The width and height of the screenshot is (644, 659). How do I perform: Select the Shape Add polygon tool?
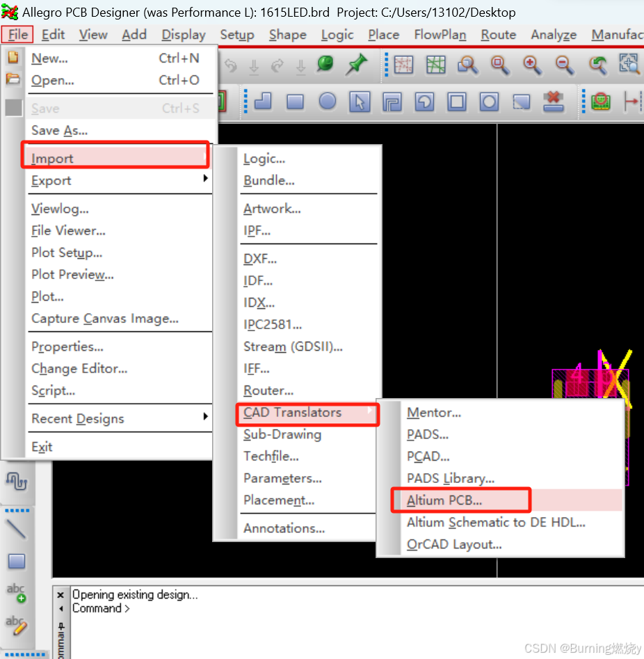pyautogui.click(x=263, y=102)
